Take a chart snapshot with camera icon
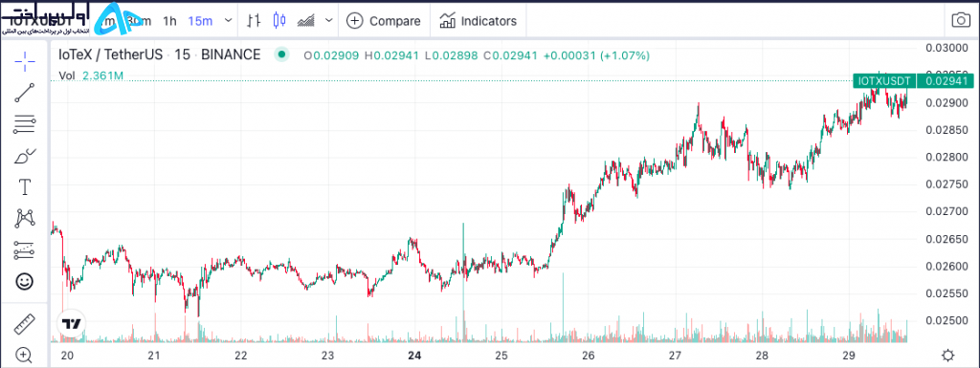The width and height of the screenshot is (980, 368). pos(961,21)
